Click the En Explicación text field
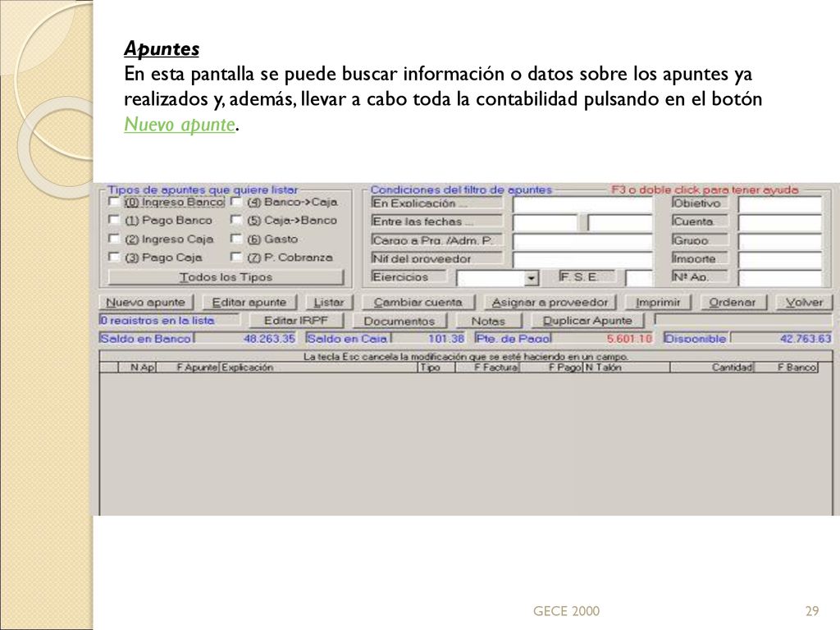This screenshot has height=630, width=840. [x=582, y=204]
